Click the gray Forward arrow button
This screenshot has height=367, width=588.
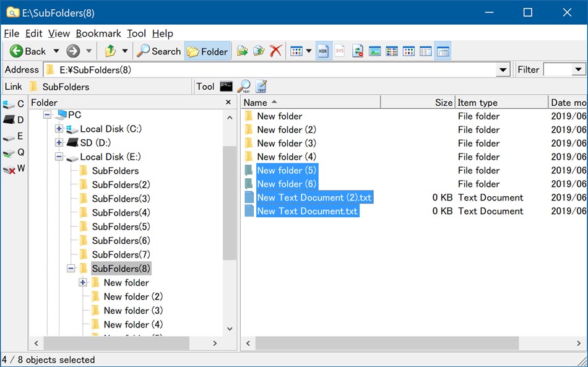(x=73, y=51)
